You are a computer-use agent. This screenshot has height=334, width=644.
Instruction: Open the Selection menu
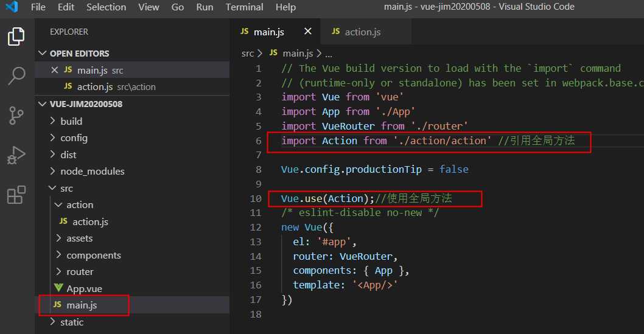coord(107,7)
